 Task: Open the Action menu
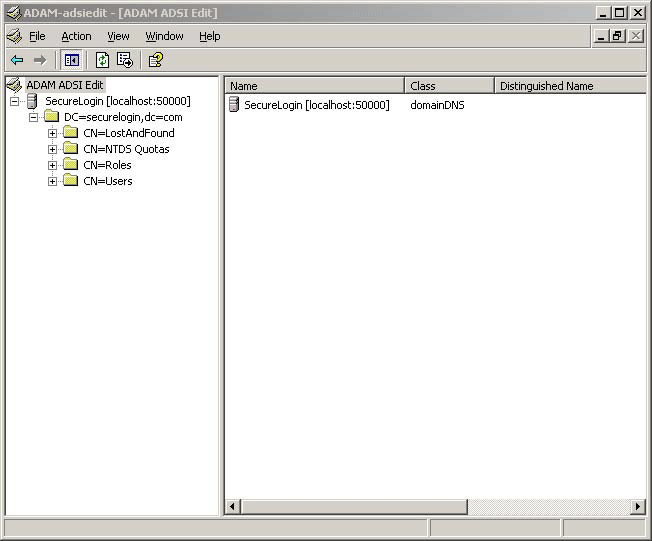click(x=77, y=37)
